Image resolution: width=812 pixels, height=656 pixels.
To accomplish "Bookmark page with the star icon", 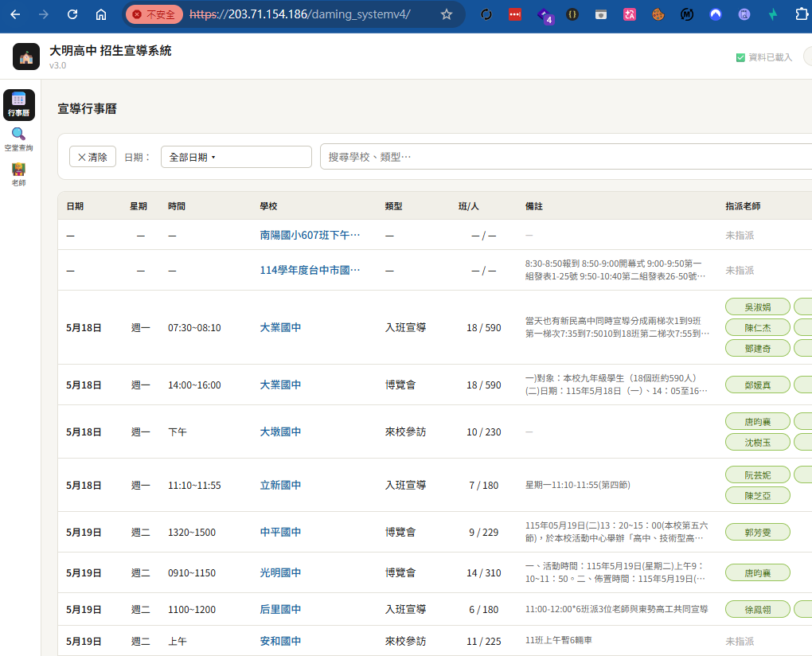I will 447,14.
